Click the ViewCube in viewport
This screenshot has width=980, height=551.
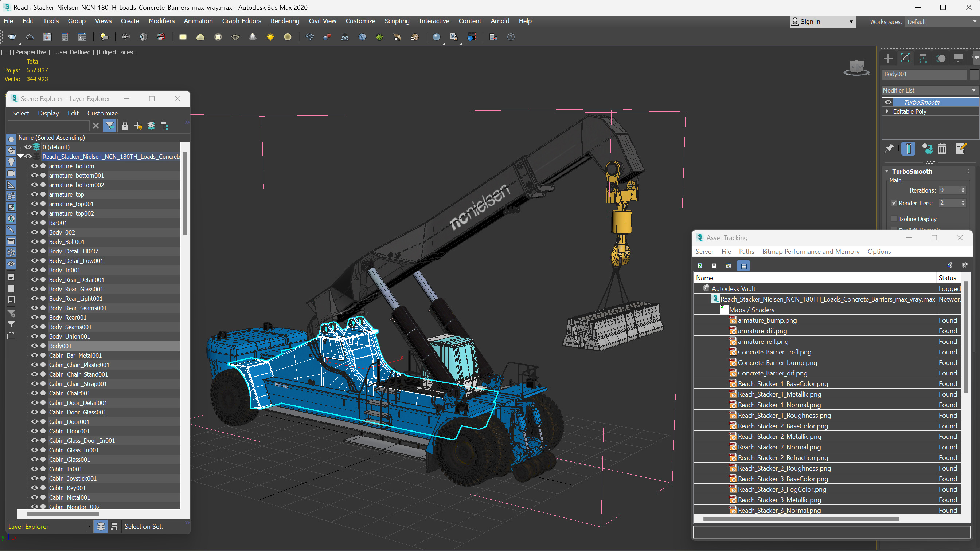click(x=856, y=68)
